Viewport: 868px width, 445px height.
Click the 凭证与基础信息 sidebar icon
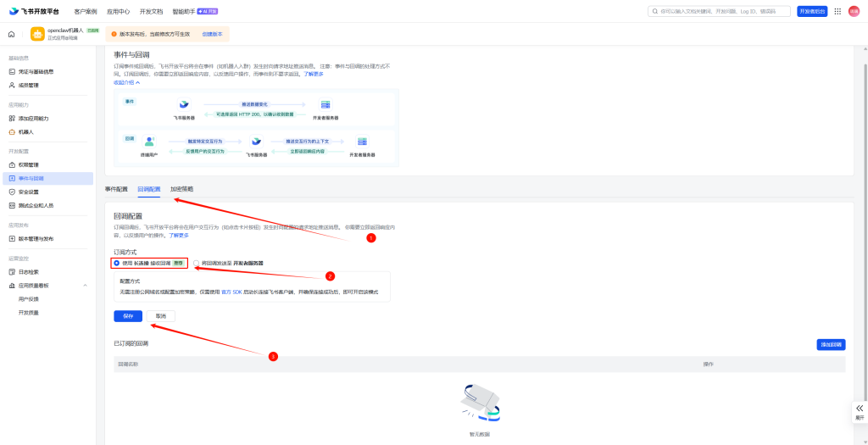(x=12, y=72)
